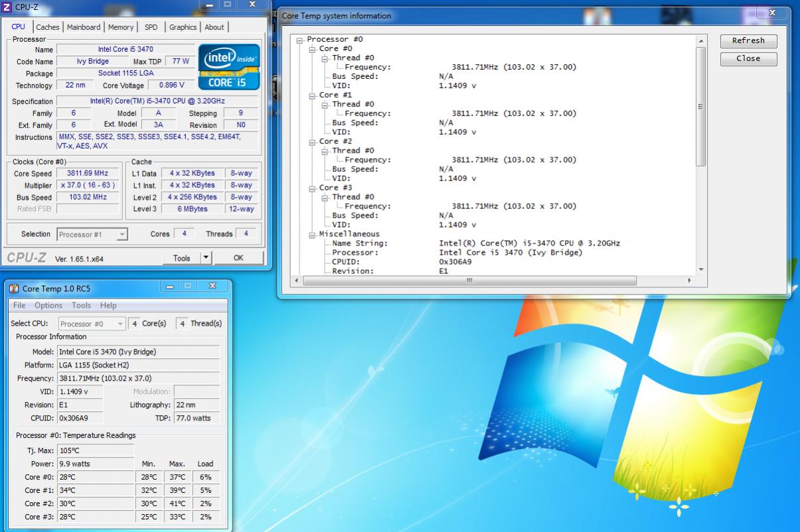The image size is (800, 532).
Task: Collapse Thread #0 under Core #0
Action: tap(325, 58)
